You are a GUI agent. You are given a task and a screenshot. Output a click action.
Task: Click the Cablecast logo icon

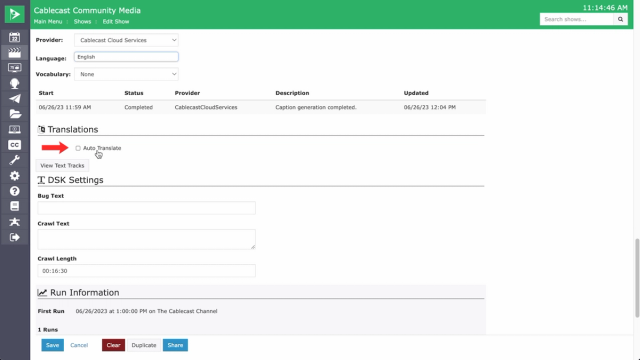click(15, 14)
